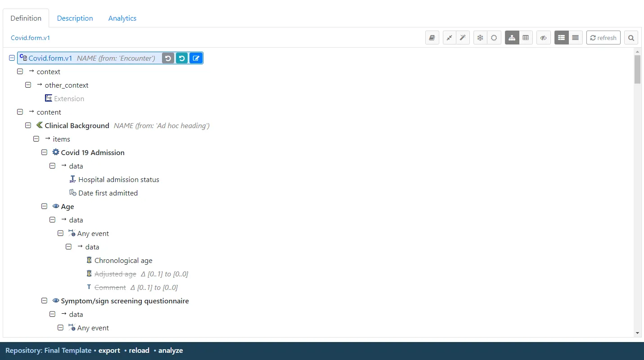Collapse the Covid 19 Admission node
The image size is (644, 360).
tap(44, 152)
